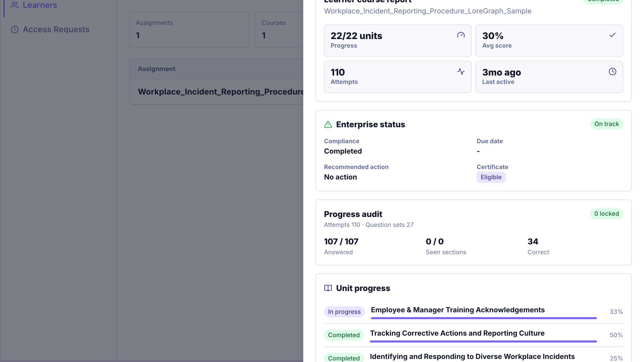This screenshot has height=362, width=644.
Task: Click Completed badge for Tracking Corrective Actions
Action: 344,335
